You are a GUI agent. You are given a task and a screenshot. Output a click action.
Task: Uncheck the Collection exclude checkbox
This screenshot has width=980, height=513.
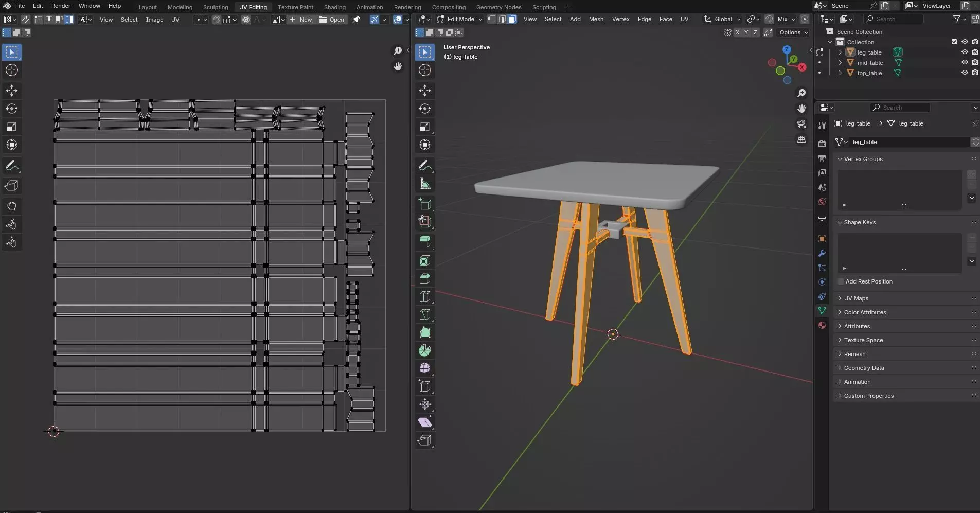[954, 42]
